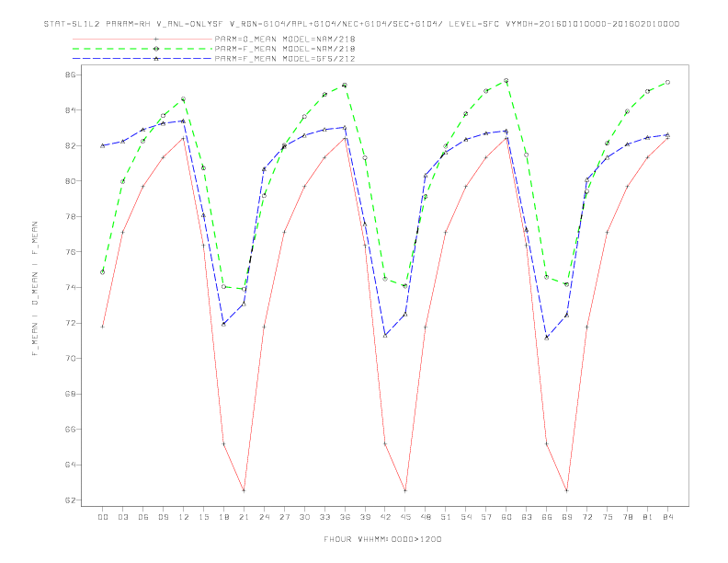Click the blue GFS triangle minimum at hour 18
Screen dimensions: 728x563
point(223,324)
